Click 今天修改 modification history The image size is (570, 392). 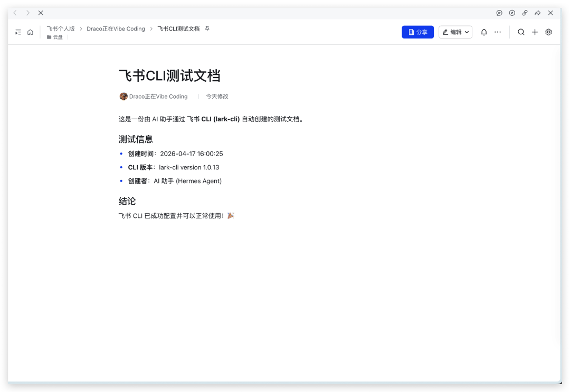click(x=217, y=96)
